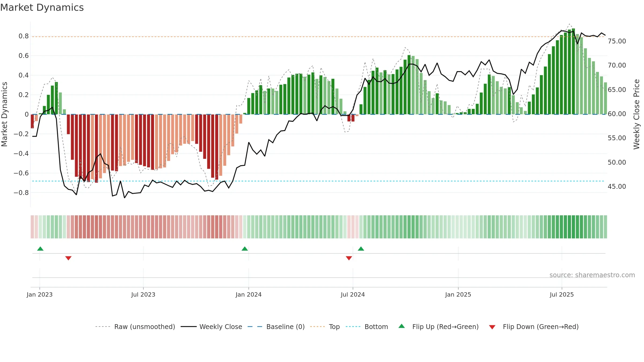Toggle the Weekly Close legend entry
Image resolution: width=644 pixels, height=362 pixels.
211,327
